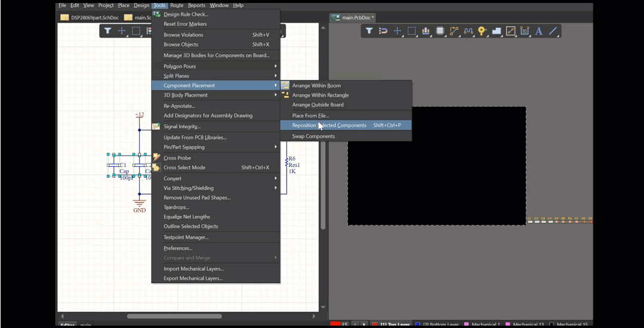This screenshot has width=644, height=328.
Task: Click the Cross Select Mode icon
Action: (x=156, y=167)
